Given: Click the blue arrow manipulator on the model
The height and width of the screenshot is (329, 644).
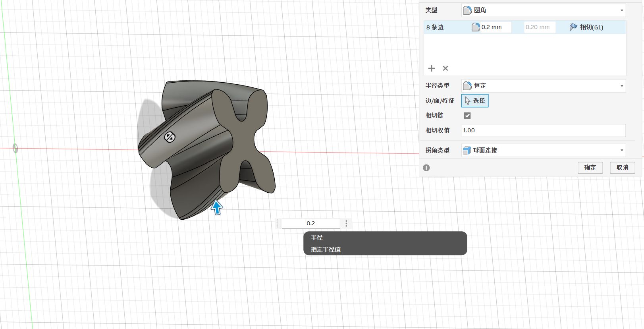Looking at the screenshot, I should pos(217,207).
